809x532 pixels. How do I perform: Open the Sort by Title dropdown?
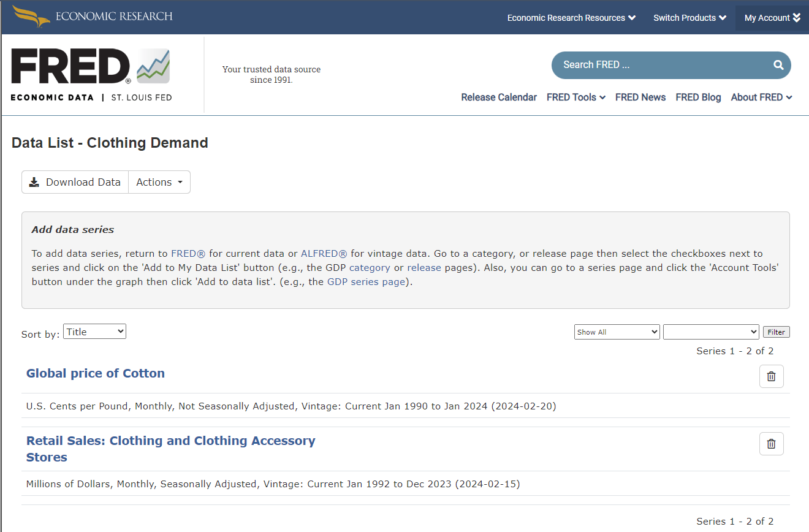click(94, 332)
